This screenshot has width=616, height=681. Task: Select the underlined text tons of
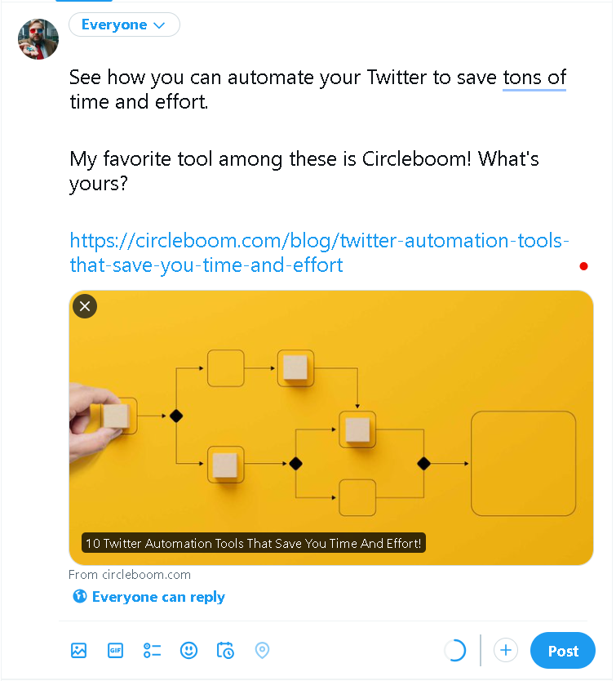point(534,77)
